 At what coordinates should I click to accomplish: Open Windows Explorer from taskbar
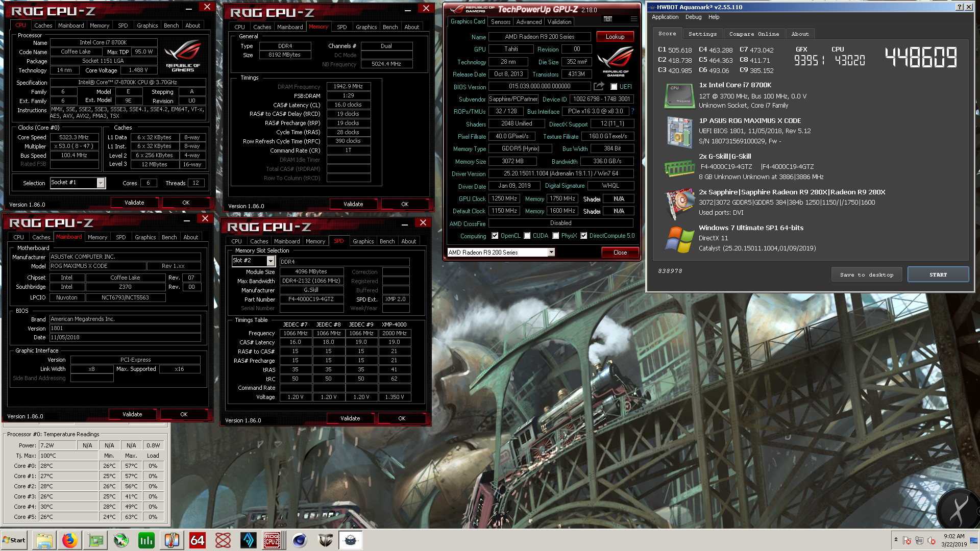click(x=44, y=540)
